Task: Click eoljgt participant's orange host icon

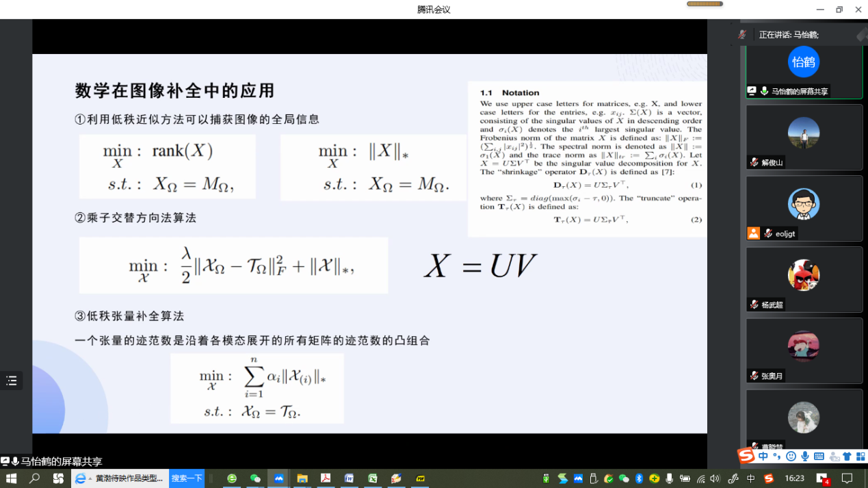Action: coord(753,233)
